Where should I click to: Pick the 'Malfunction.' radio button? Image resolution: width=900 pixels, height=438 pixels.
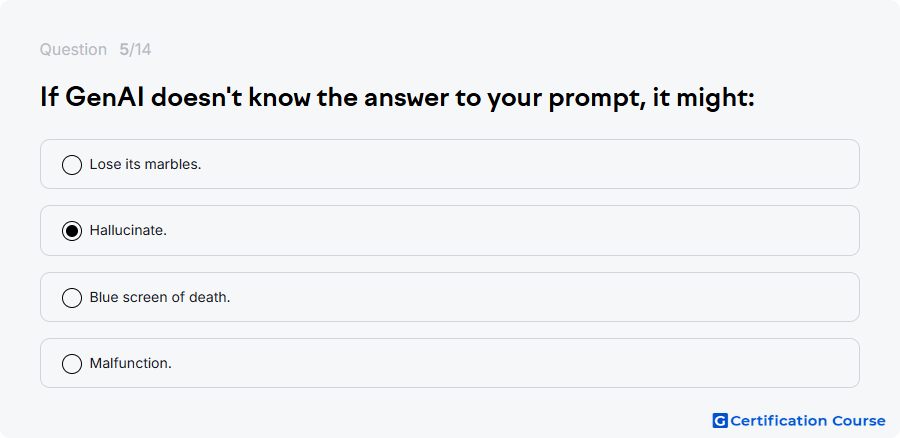coord(72,364)
